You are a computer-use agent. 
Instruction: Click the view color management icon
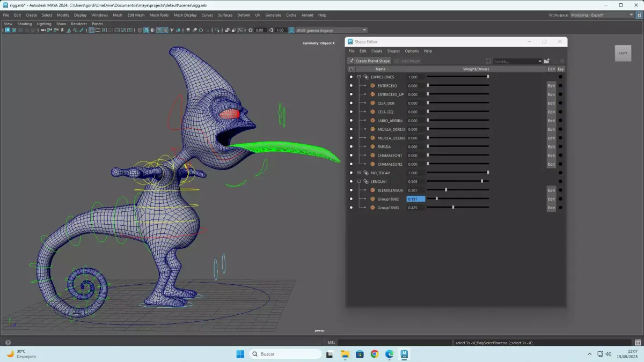pyautogui.click(x=291, y=30)
